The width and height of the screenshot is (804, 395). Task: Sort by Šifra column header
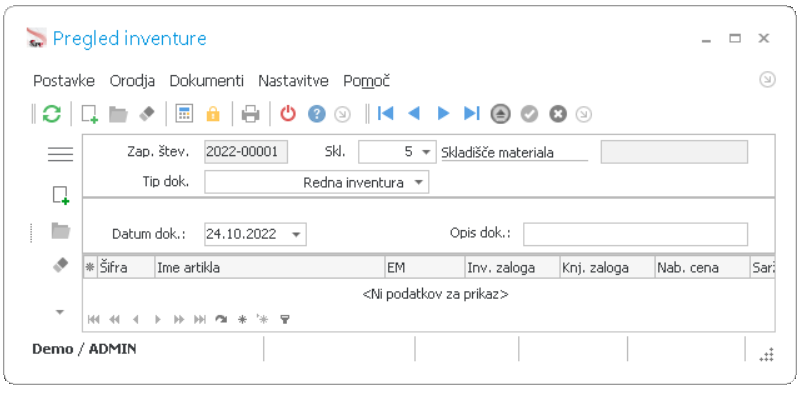[126, 267]
